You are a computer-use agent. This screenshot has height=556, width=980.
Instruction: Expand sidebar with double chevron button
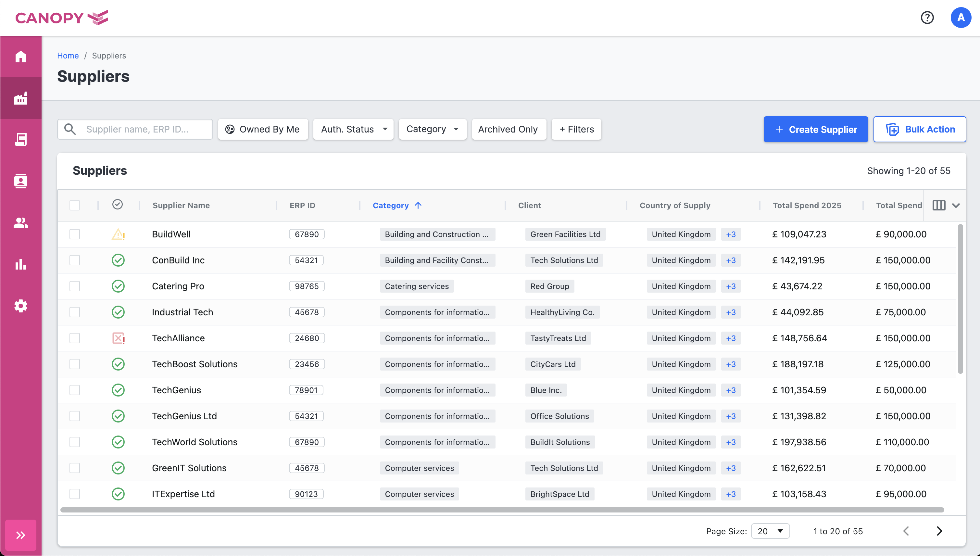20,535
